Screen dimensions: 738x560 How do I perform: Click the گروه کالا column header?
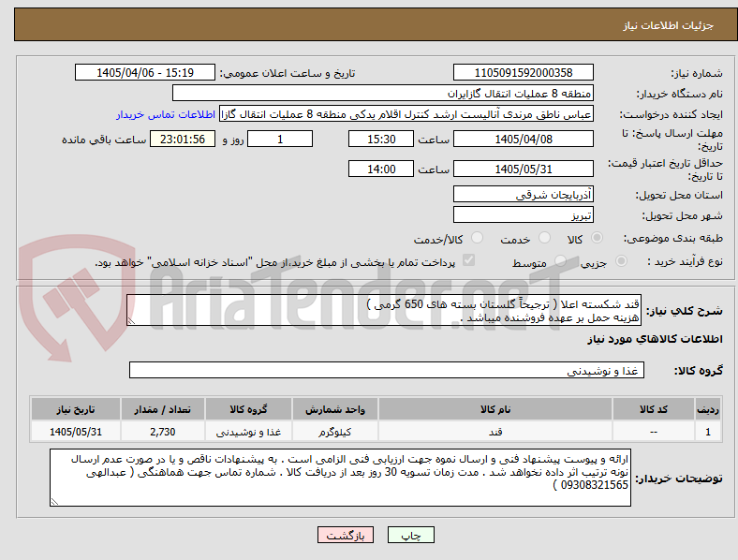click(x=248, y=409)
